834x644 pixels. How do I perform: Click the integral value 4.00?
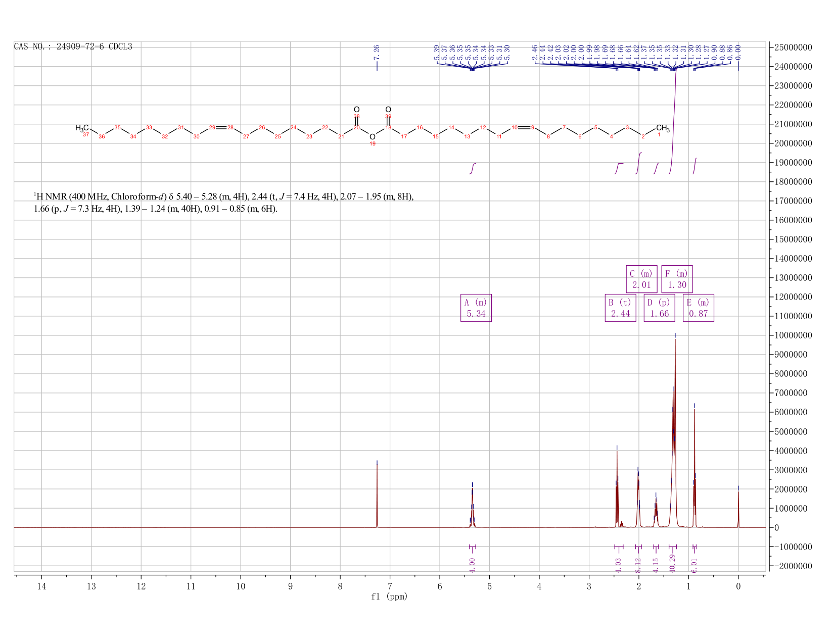point(473,565)
